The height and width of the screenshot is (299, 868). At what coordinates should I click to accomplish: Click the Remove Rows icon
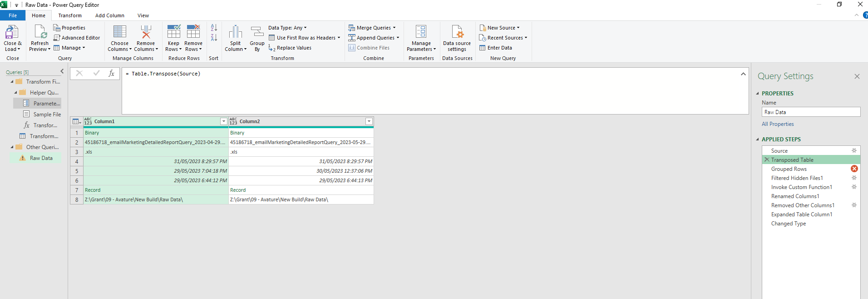pyautogui.click(x=193, y=32)
